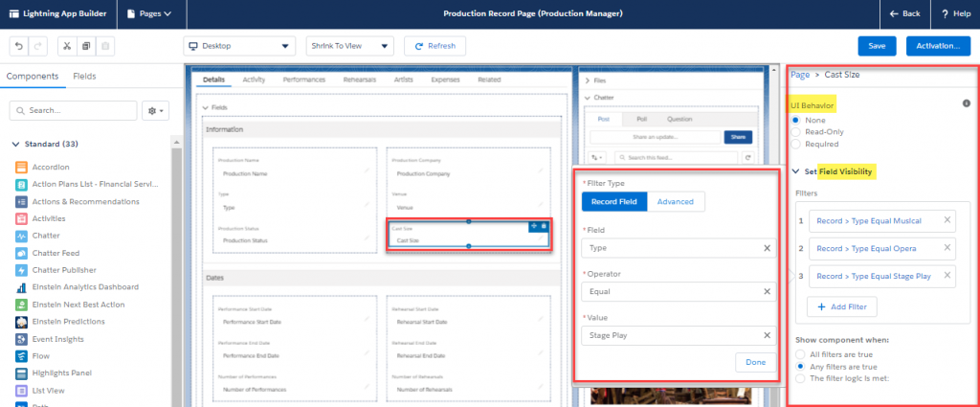Open the Desktop form factor dropdown
This screenshot has width=980, height=407.
pyautogui.click(x=238, y=46)
